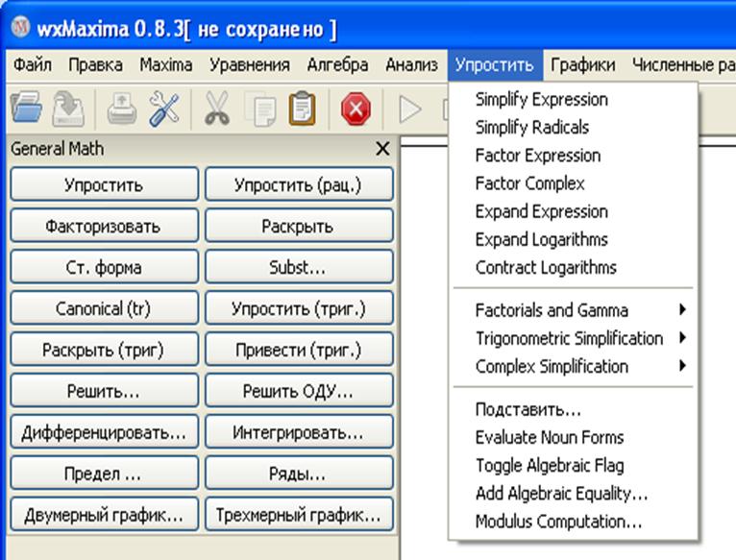Click the Предел … button
This screenshot has width=736, height=560.
[104, 474]
